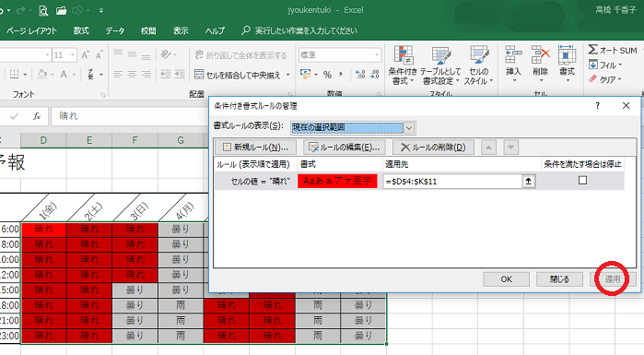Click the red format preview swatch
Image resolution: width=644 pixels, height=355 pixels.
337,182
